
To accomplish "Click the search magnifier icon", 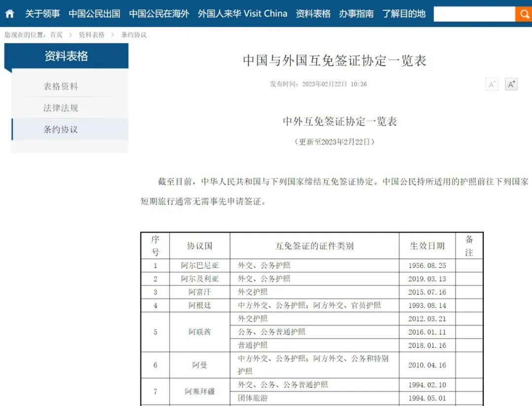I will (x=524, y=14).
